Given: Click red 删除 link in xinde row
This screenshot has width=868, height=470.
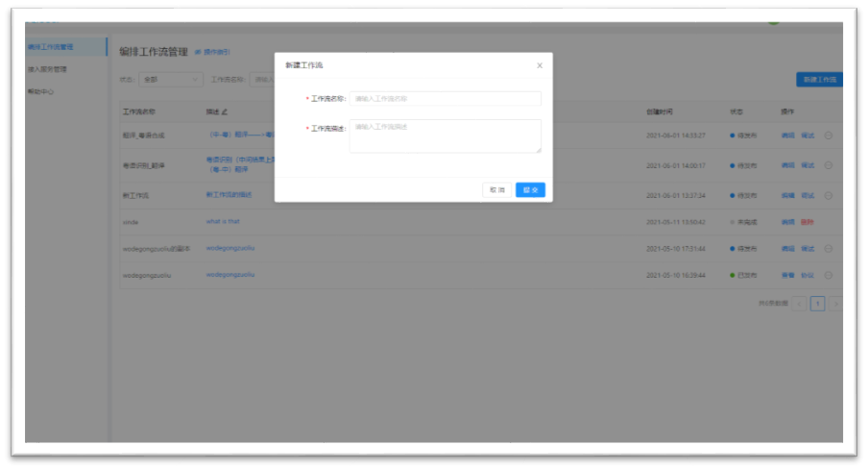Looking at the screenshot, I should tap(808, 222).
